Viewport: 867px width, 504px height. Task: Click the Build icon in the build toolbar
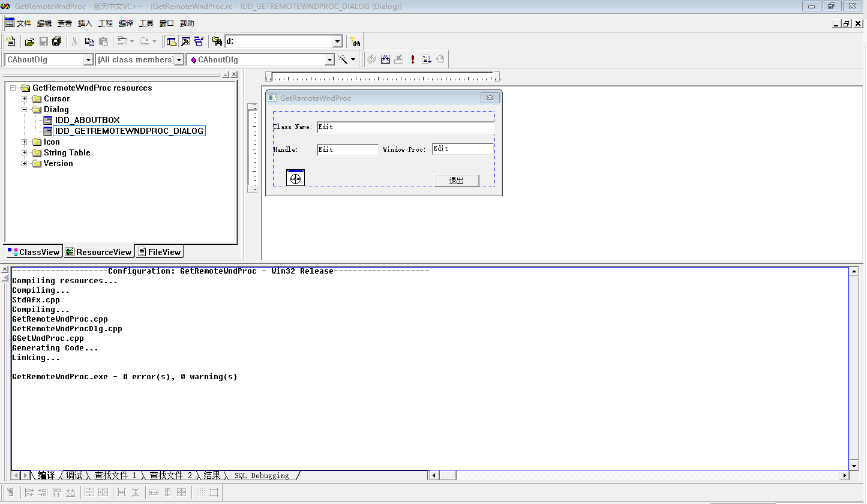coord(385,59)
